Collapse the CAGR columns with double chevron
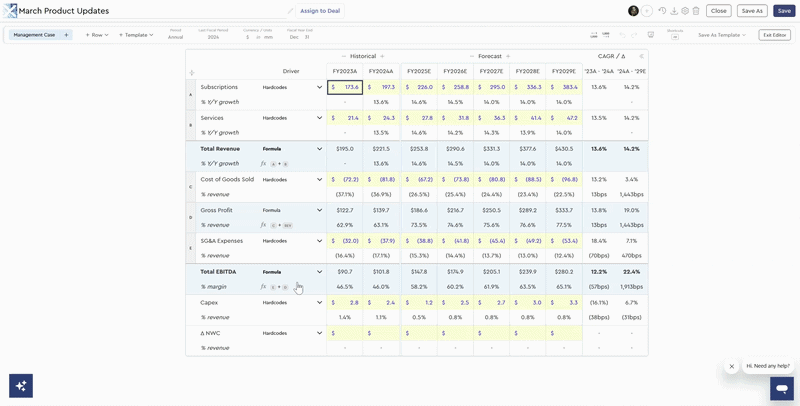This screenshot has height=406, width=800. click(x=641, y=57)
